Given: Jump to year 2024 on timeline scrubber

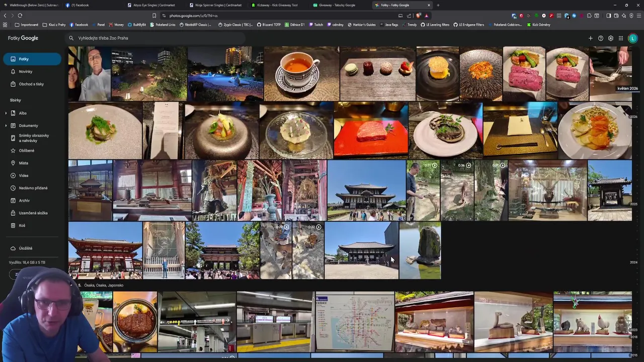Looking at the screenshot, I should tap(633, 262).
